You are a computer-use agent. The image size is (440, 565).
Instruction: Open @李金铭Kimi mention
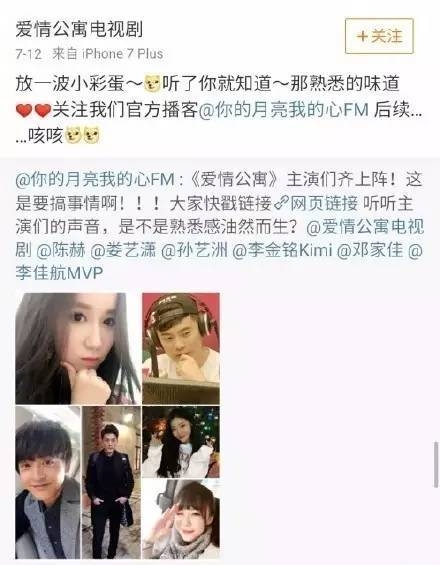point(282,250)
